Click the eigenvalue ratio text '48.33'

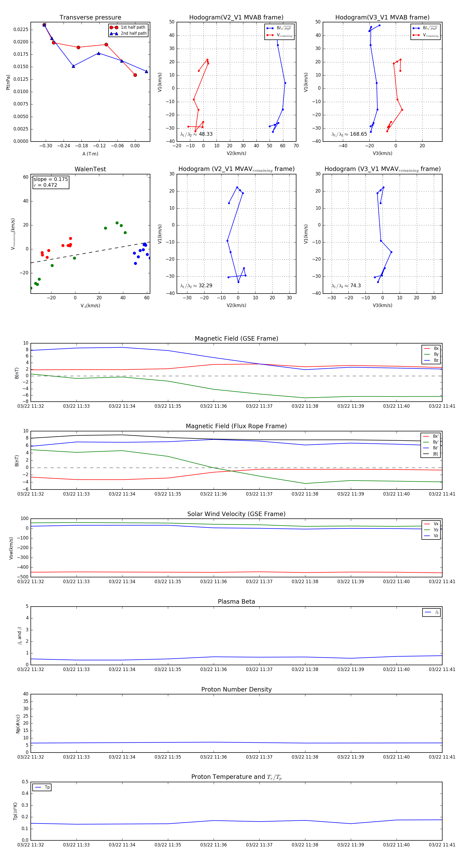205,134
